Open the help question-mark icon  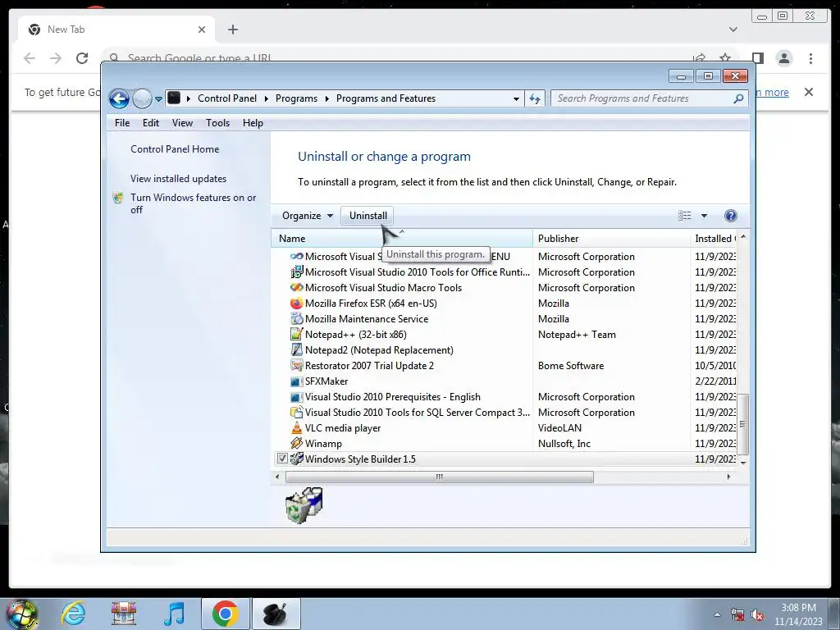pos(730,216)
